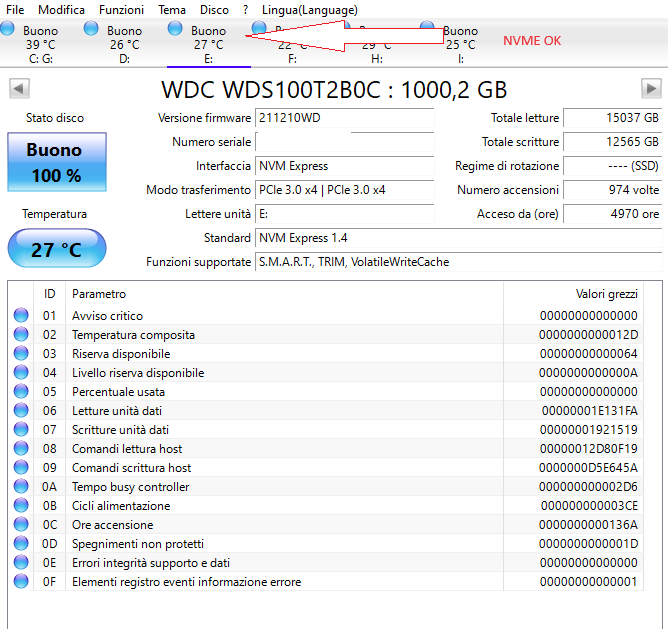Click raw value 00000001921519
This screenshot has width=668, height=629.
[x=589, y=430]
